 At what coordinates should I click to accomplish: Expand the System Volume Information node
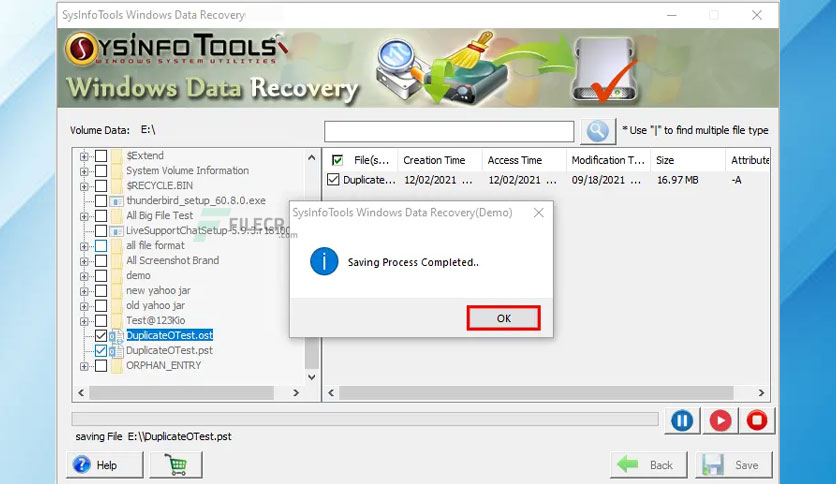point(84,171)
